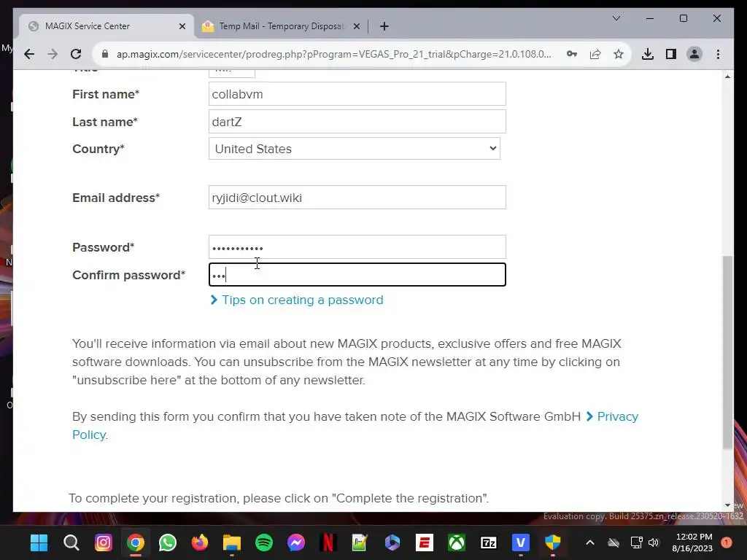Image resolution: width=747 pixels, height=560 pixels.
Task: Open the Country dropdown showing United States
Action: tap(354, 149)
